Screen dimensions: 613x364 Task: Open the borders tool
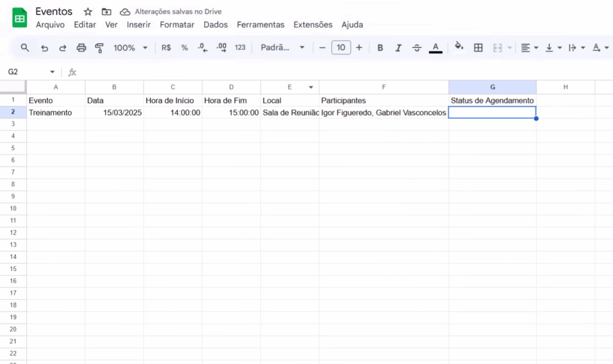(x=478, y=48)
